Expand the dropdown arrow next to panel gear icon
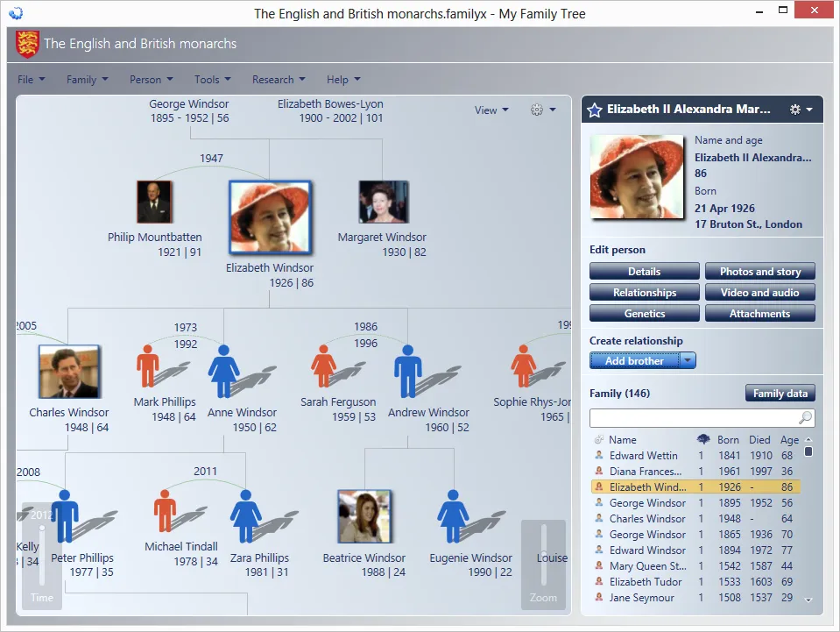This screenshot has height=632, width=840. point(809,109)
